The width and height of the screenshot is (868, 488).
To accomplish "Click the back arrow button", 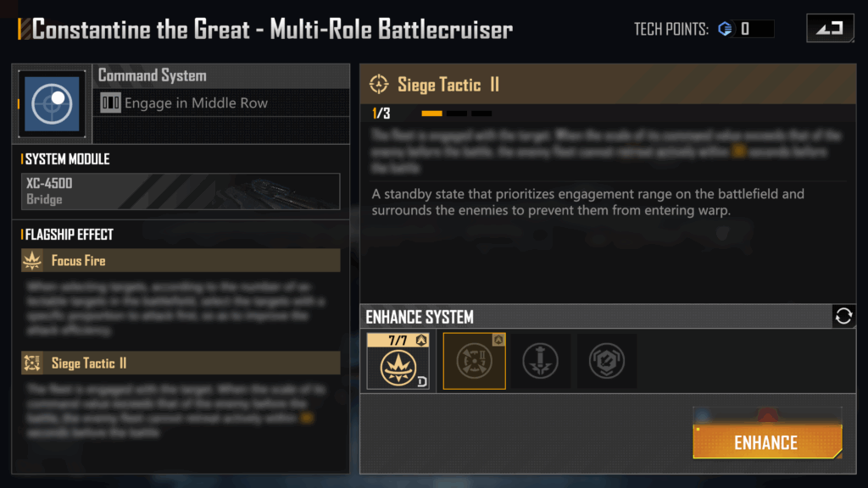I will (830, 28).
